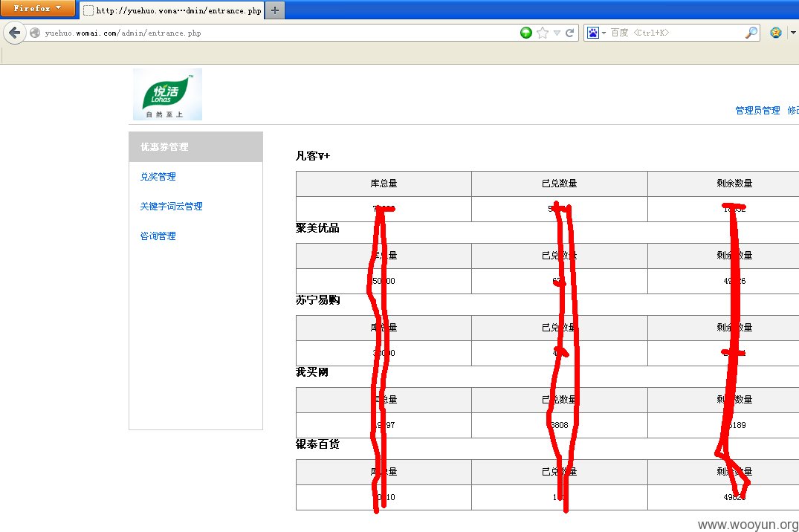Click the 悦活 Lohas logo
The image size is (799, 532).
(168, 94)
